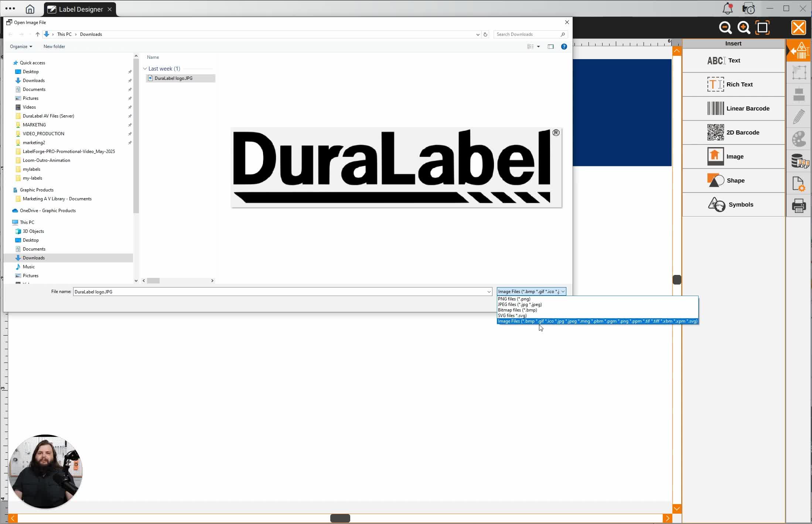Image resolution: width=812 pixels, height=524 pixels.
Task: Click the zoom in magnifier icon
Action: coord(744,28)
